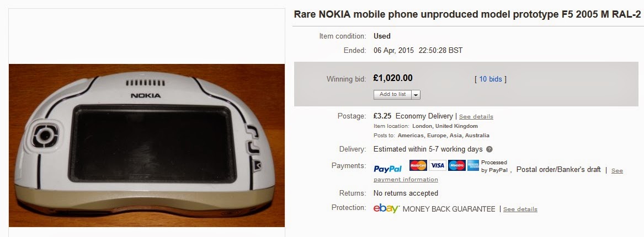Viewport: 644px width, 237px height.
Task: Click the PayPal logo in Payments
Action: (388, 169)
